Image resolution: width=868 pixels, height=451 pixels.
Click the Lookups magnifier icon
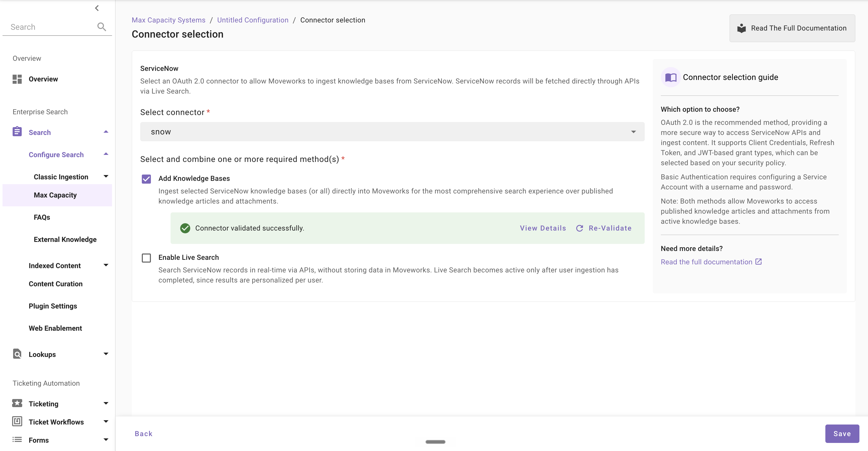17,354
